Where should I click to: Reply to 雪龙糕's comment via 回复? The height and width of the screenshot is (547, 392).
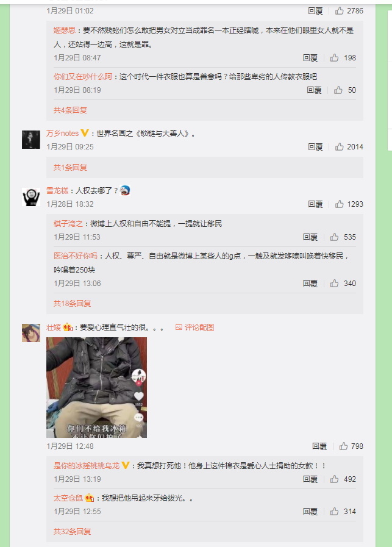[x=316, y=204]
